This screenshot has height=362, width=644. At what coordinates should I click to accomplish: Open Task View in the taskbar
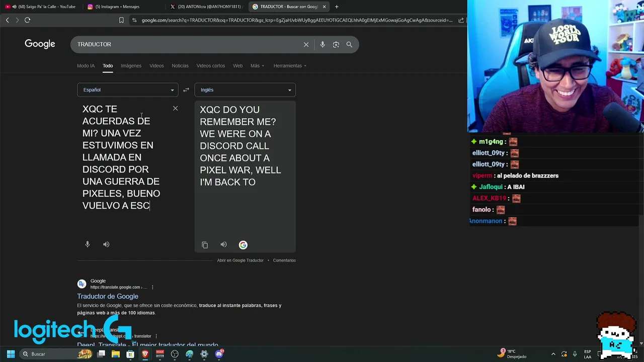[101, 354]
